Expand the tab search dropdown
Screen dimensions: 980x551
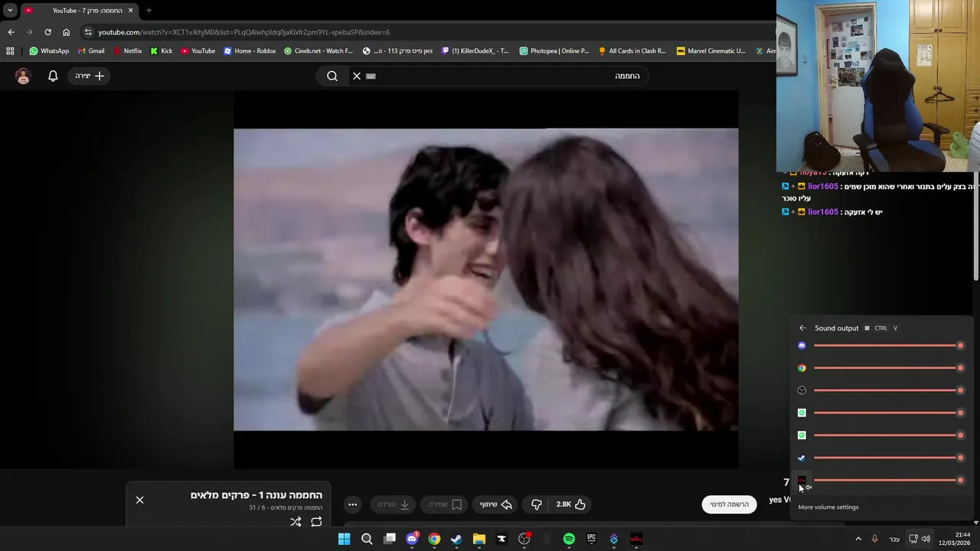[x=10, y=11]
